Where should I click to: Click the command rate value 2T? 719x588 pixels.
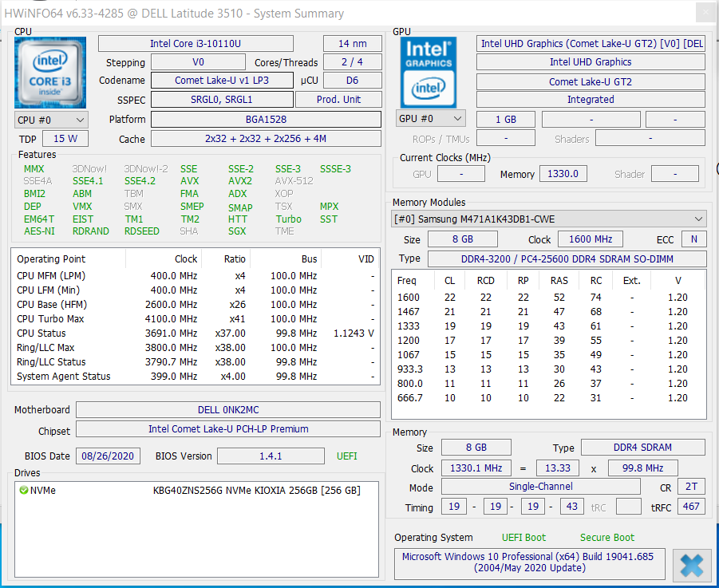coord(691,486)
